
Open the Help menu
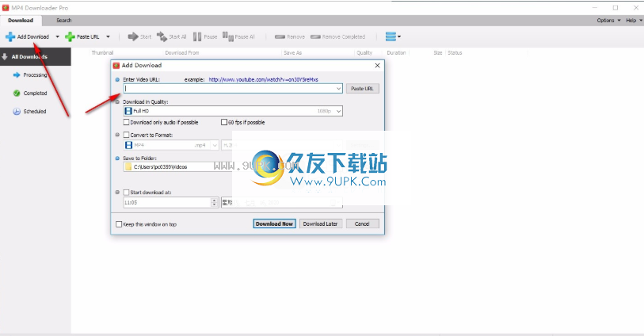[x=634, y=20]
